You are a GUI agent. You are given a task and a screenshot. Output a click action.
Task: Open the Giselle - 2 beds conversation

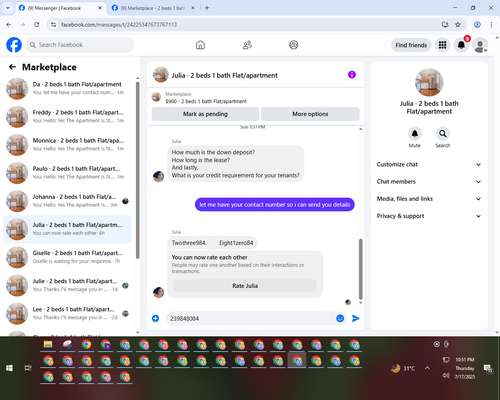click(x=68, y=257)
